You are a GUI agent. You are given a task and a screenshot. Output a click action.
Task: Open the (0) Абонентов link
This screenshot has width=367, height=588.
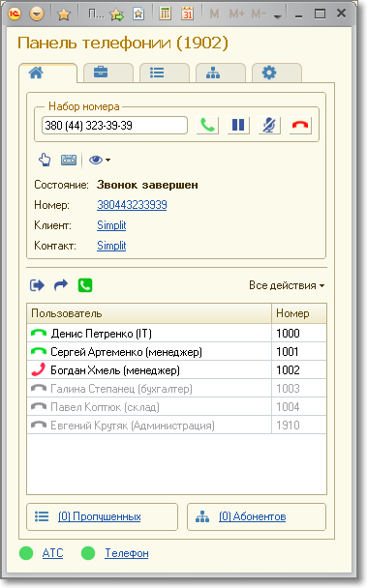(x=253, y=516)
